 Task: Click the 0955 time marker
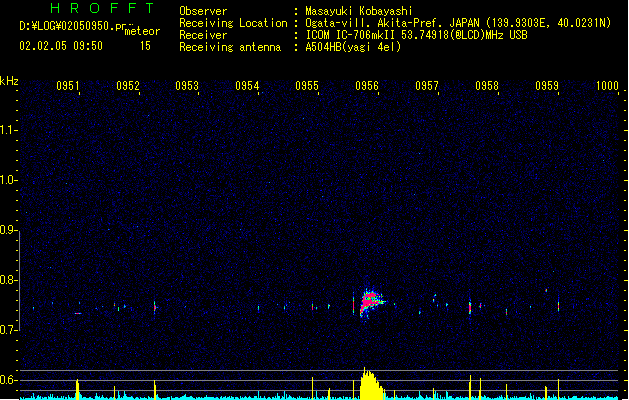point(307,86)
